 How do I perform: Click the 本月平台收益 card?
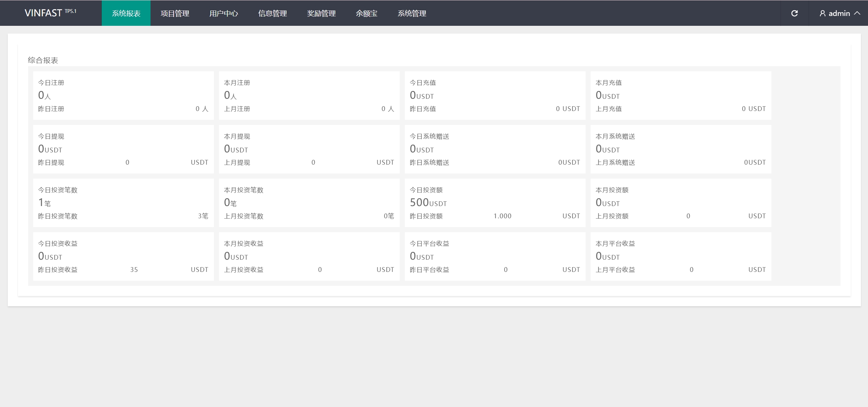[681, 256]
